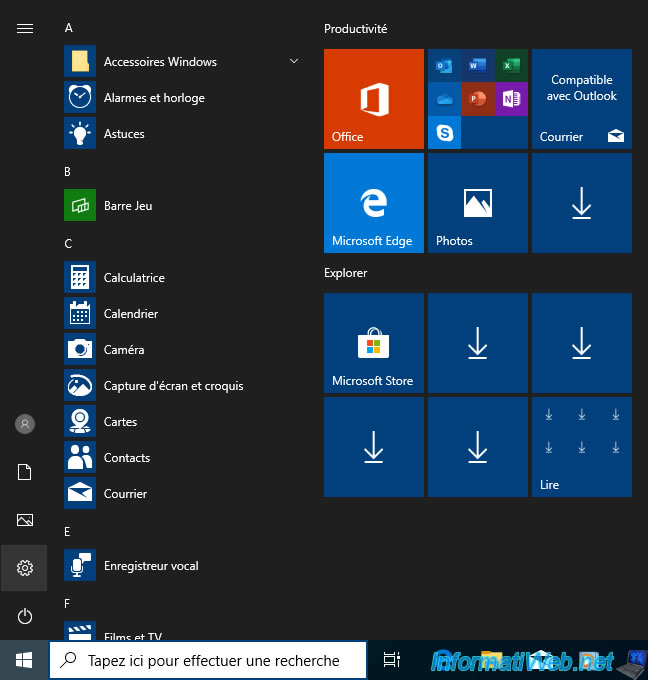Open Films et TV app entry
Image resolution: width=648 pixels, height=680 pixels.
click(x=182, y=632)
